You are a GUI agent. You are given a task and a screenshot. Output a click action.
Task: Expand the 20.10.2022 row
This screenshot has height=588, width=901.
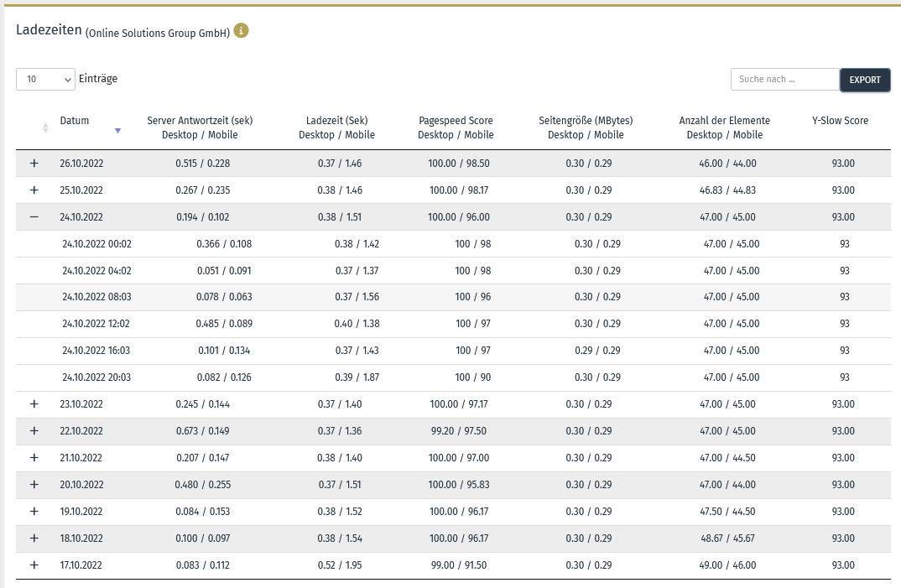[34, 485]
